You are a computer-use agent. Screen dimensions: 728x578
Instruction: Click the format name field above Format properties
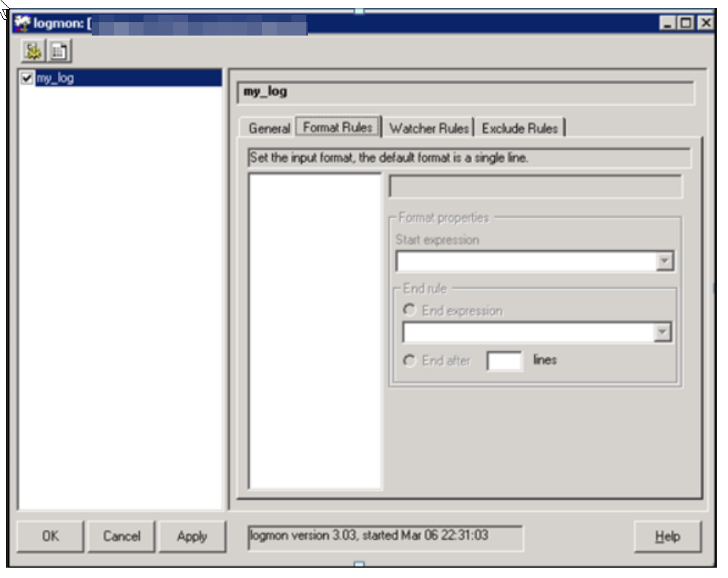[x=536, y=186]
